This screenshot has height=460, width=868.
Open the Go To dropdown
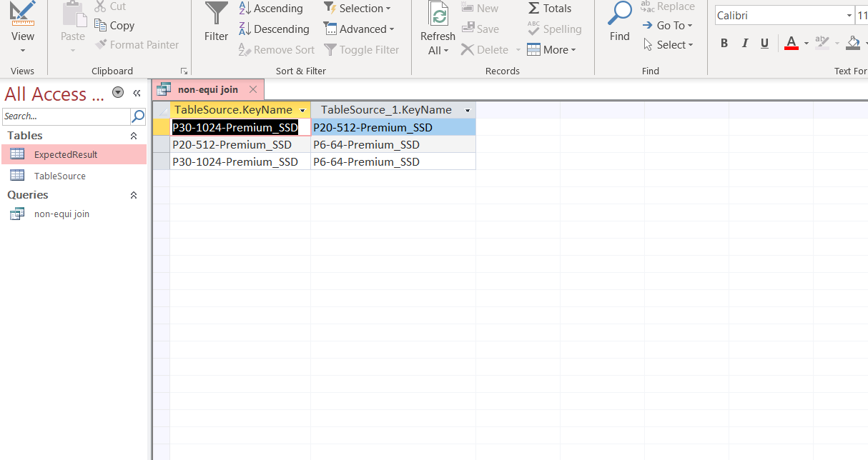(668, 26)
